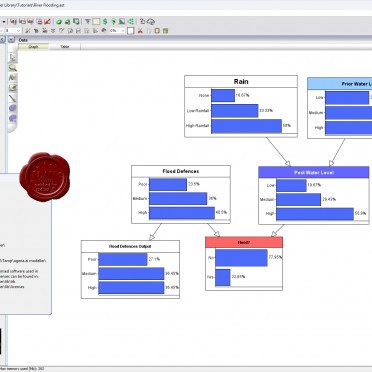The image size is (372, 372).
Task: Open the 0% transparency dropdown
Action: click(x=122, y=31)
